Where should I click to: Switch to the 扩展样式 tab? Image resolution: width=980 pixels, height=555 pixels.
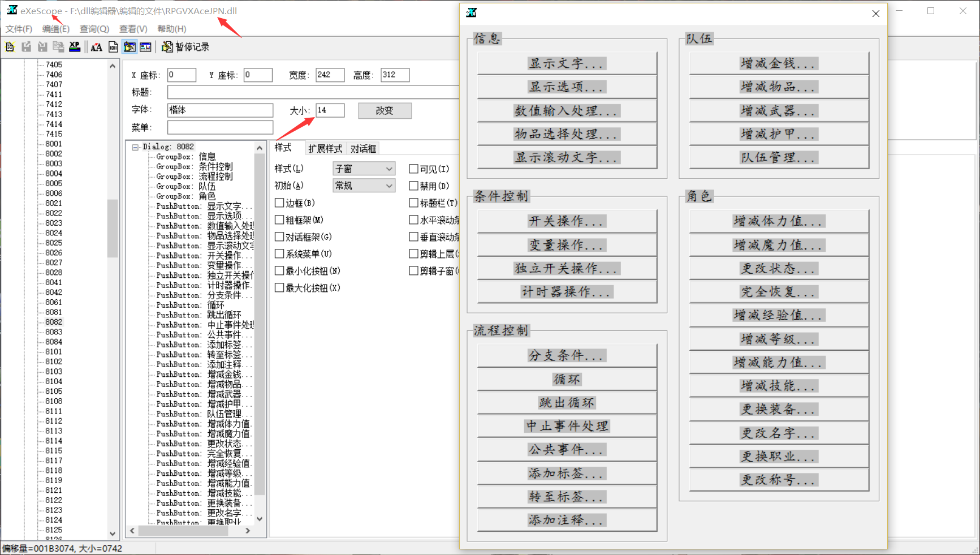coord(325,149)
